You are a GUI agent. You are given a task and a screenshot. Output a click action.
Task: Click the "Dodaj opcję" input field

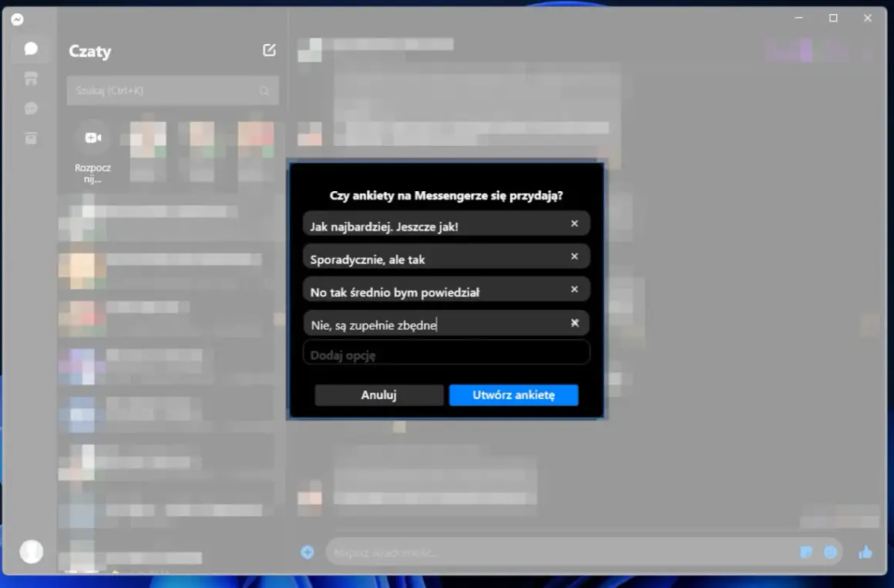pos(446,354)
